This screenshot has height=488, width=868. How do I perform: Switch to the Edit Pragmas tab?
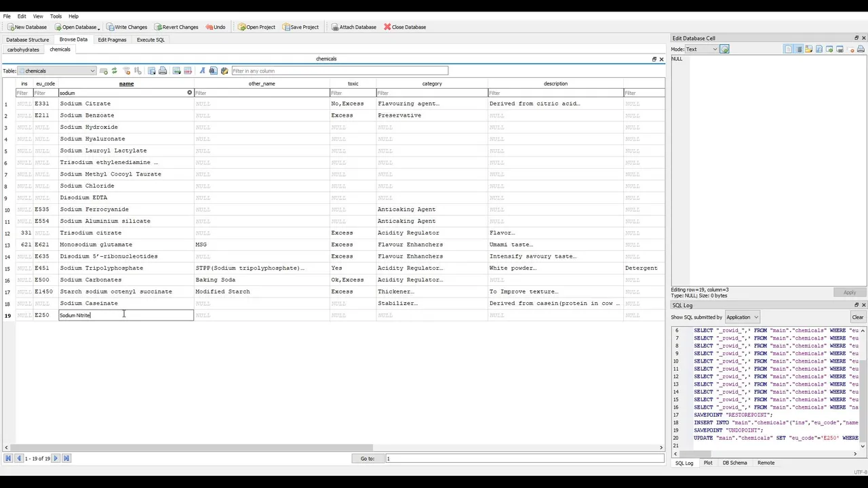point(112,39)
